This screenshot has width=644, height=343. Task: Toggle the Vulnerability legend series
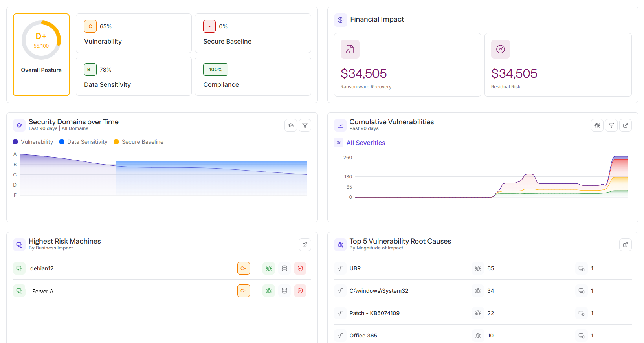[33, 142]
